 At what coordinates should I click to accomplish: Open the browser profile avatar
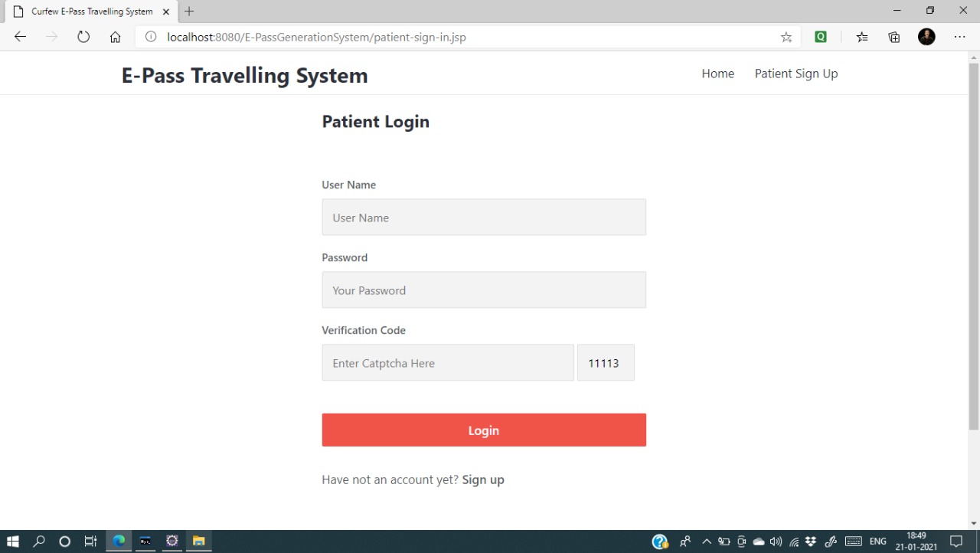[x=926, y=37]
